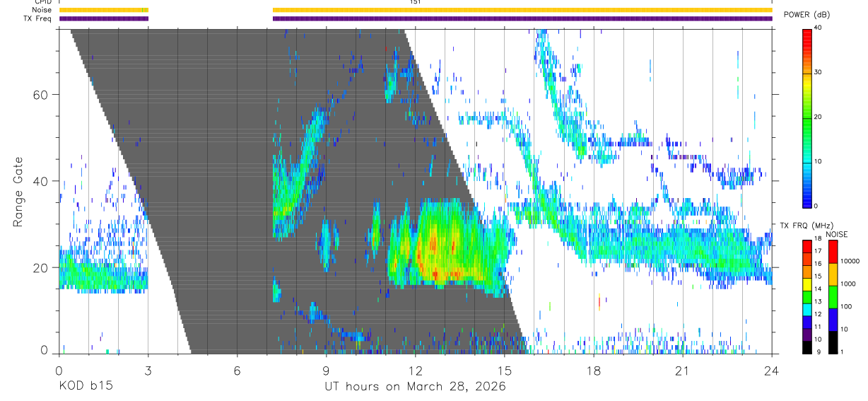Select the long purple TX Freq strip after hour 7
This screenshot has height=401, width=868.
(522, 18)
